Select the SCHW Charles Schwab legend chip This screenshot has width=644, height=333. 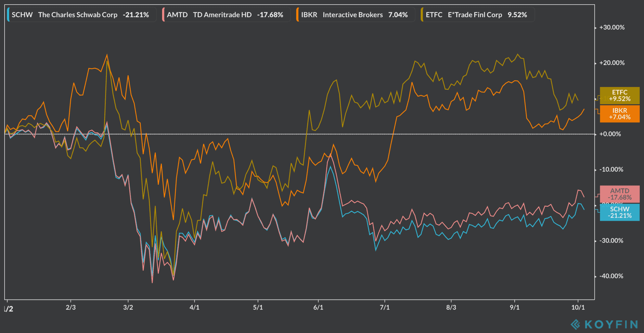81,15
